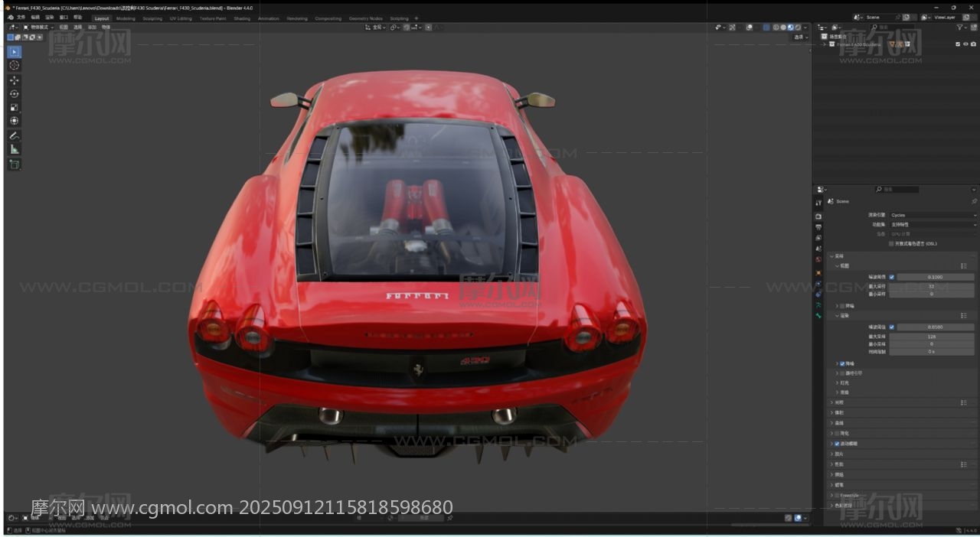This screenshot has height=537, width=980.
Task: Switch to material preview shading
Action: 790,28
